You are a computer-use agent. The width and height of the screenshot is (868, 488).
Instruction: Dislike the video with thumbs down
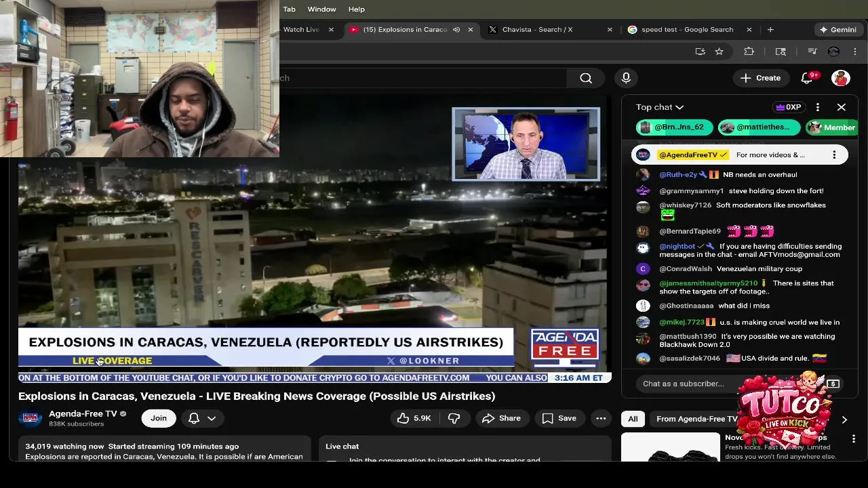[x=454, y=418]
